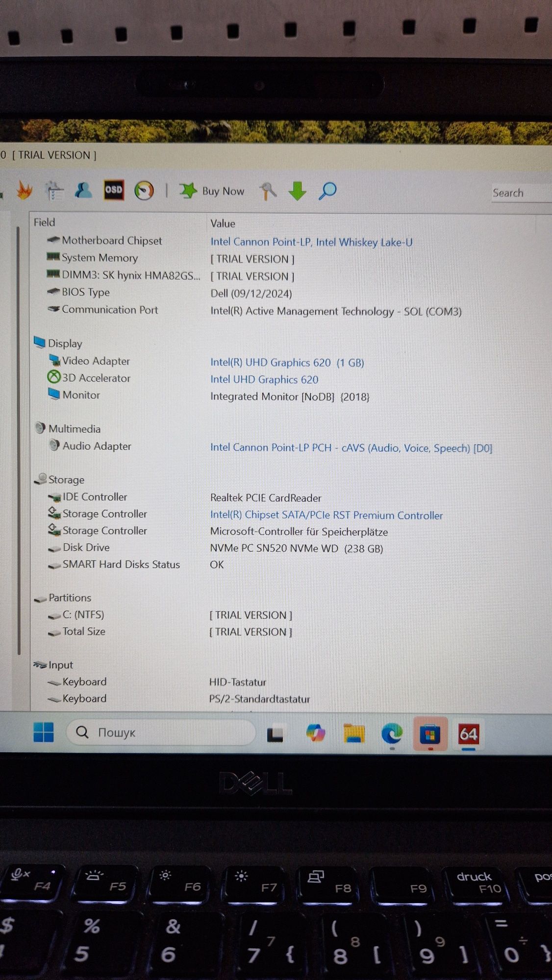Click the Storage section disk icon
This screenshot has width=552, height=980.
(x=41, y=479)
